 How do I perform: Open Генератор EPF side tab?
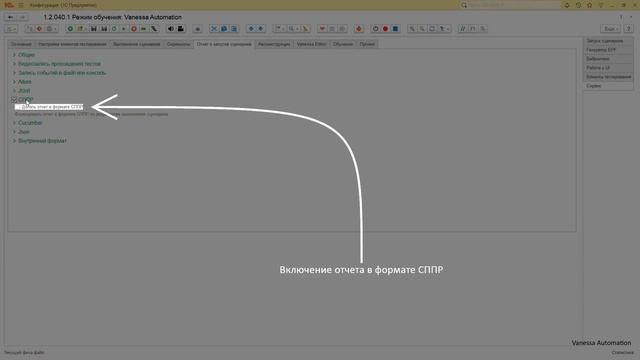coord(608,50)
